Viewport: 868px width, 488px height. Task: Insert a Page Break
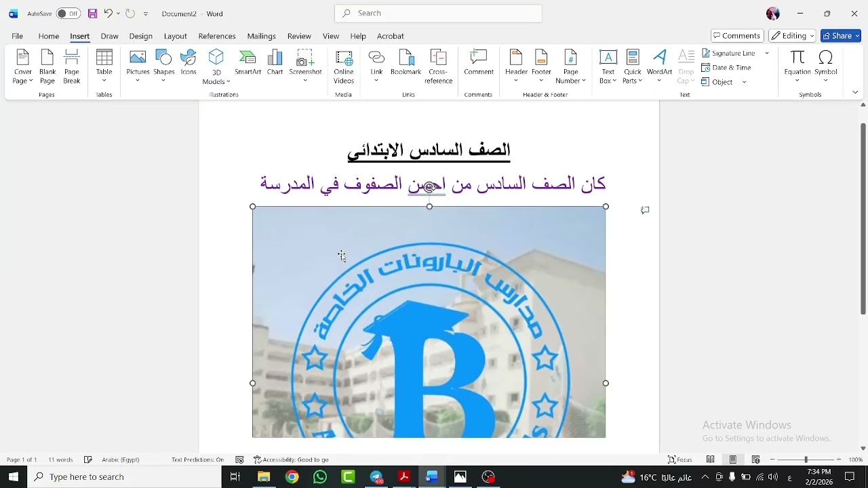point(72,66)
